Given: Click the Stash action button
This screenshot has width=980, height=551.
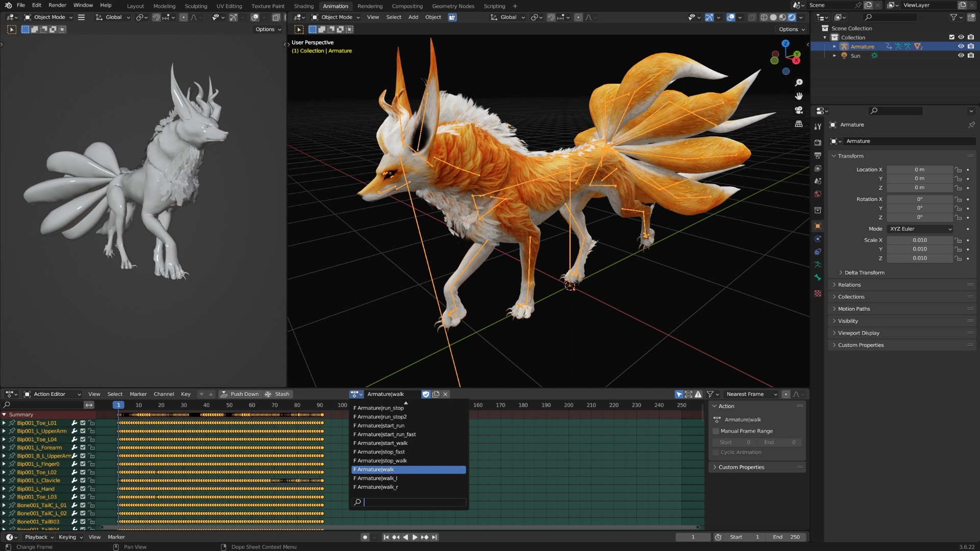Looking at the screenshot, I should (277, 394).
